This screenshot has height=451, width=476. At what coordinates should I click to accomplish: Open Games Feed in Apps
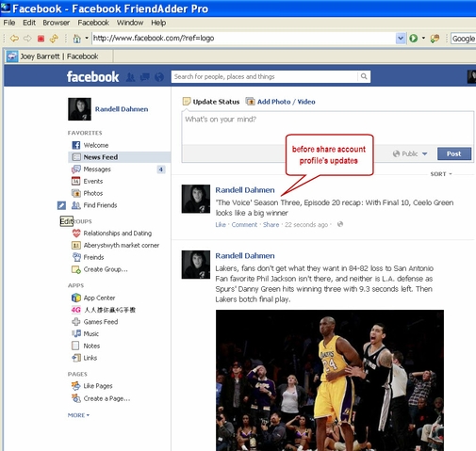coord(101,322)
